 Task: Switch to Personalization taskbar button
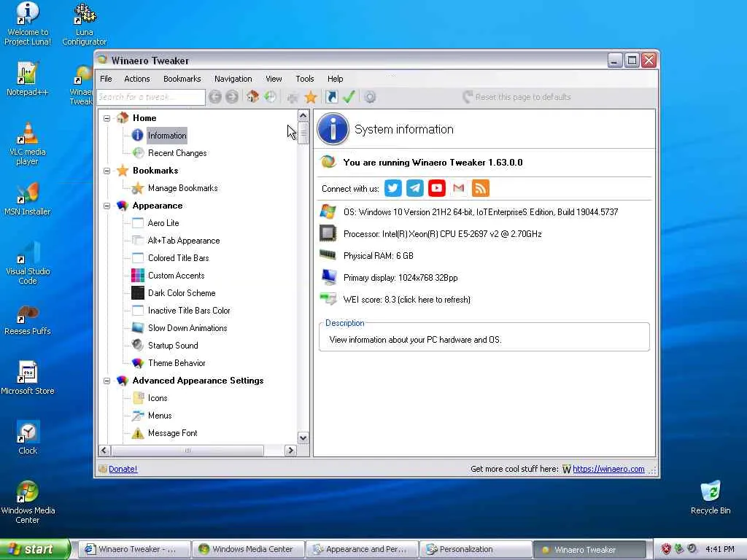click(476, 549)
